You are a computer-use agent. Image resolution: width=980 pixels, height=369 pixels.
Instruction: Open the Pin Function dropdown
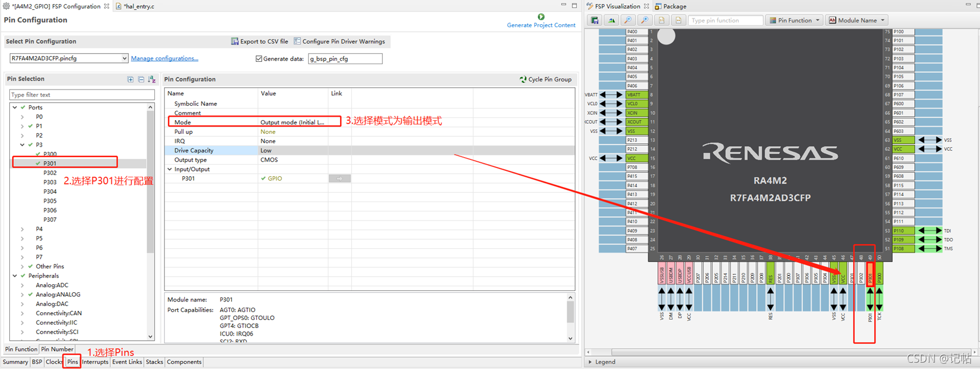pos(794,20)
